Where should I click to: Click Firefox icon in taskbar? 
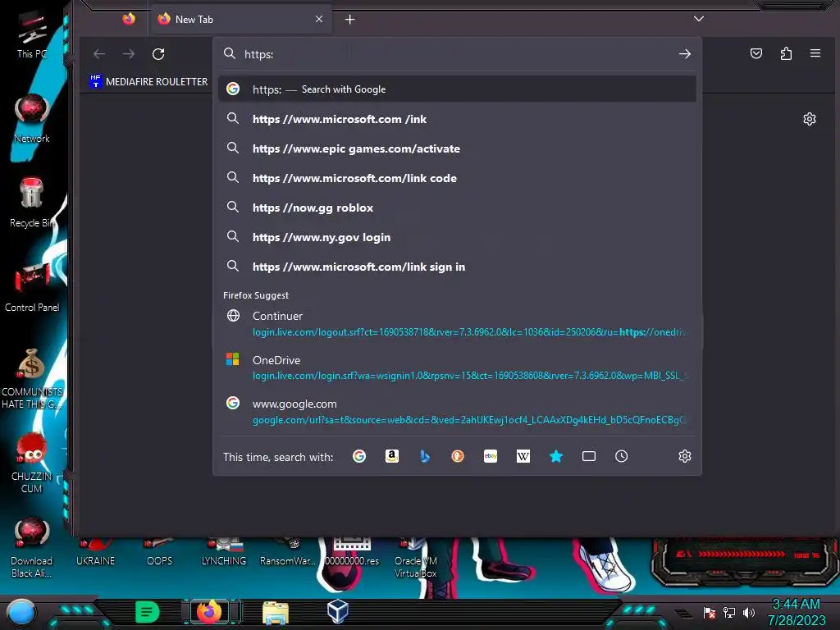[209, 611]
